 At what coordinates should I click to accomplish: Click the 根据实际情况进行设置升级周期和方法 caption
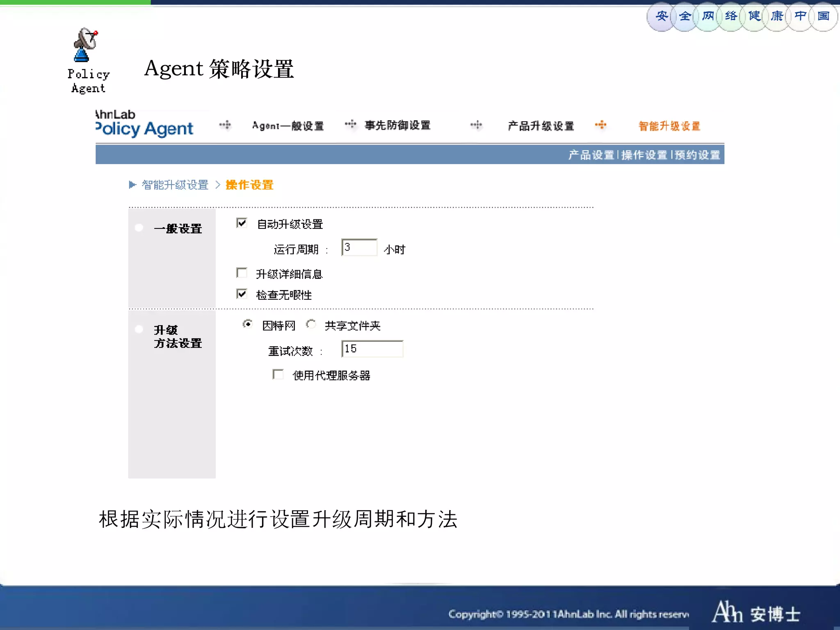[x=278, y=519]
